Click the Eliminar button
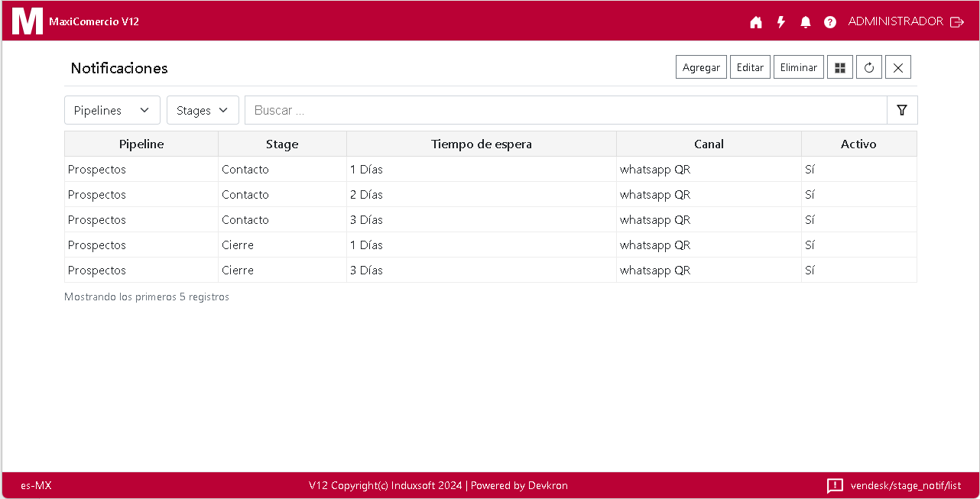This screenshot has width=980, height=499. coord(798,67)
